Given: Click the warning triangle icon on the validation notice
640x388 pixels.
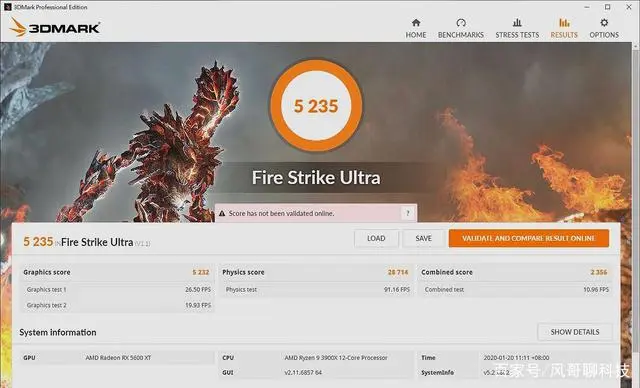Looking at the screenshot, I should point(222,213).
